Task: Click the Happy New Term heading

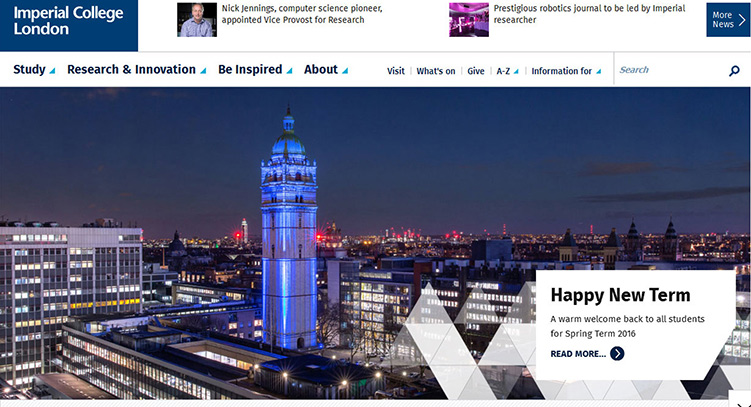Action: [x=620, y=295]
